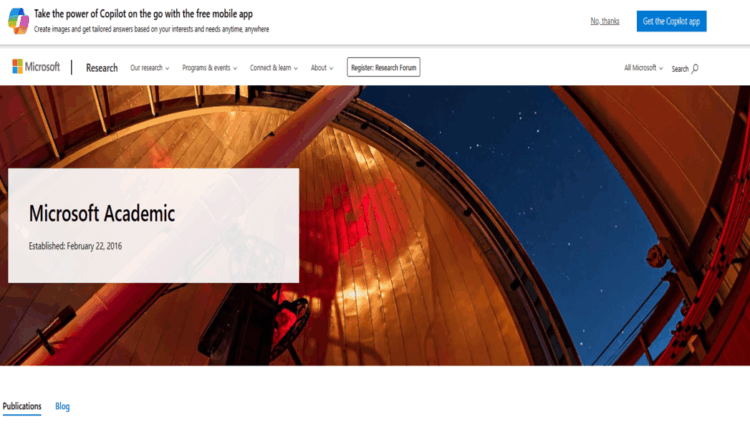This screenshot has height=430, width=750.
Task: Click the Get the Copilot app button
Action: pyautogui.click(x=671, y=21)
